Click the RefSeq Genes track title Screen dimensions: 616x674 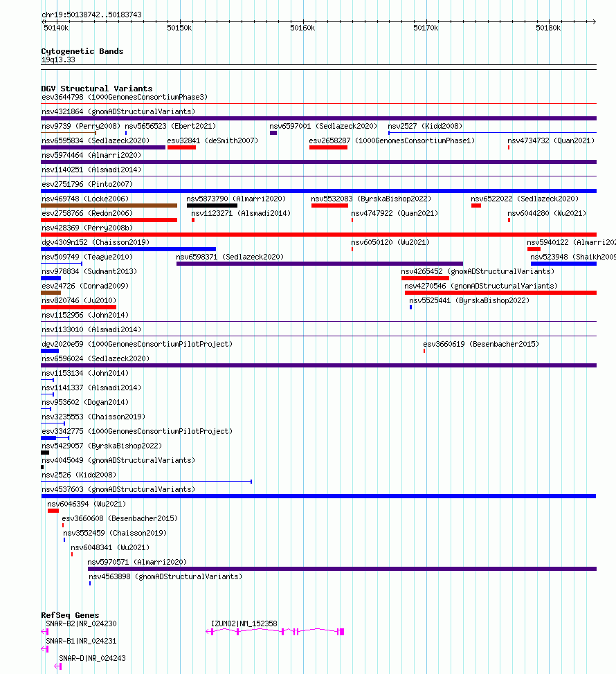coord(70,615)
